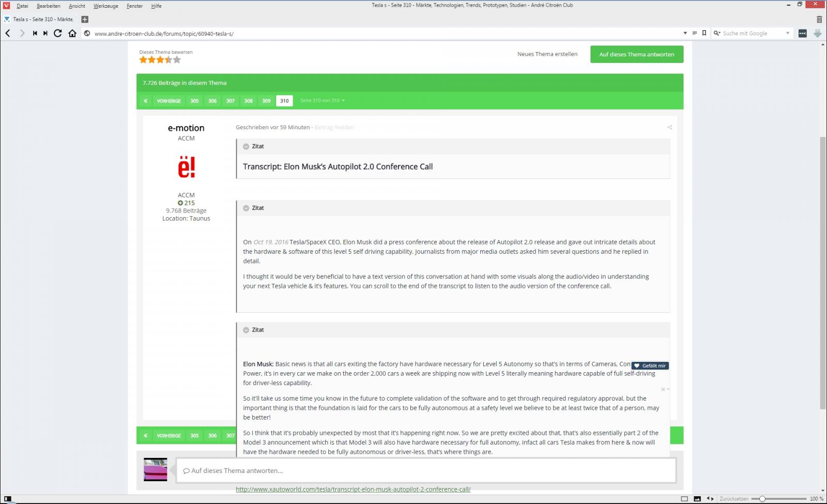The height and width of the screenshot is (504, 827).
Task: Click the address bar URL
Action: click(x=164, y=34)
